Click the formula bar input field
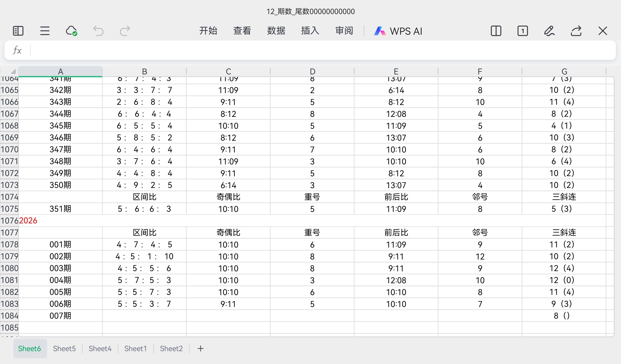Viewport: 621px width, 364px height. (x=320, y=50)
